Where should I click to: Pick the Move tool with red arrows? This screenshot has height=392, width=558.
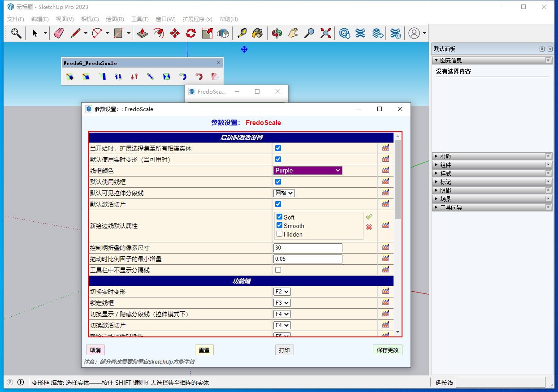click(x=175, y=33)
